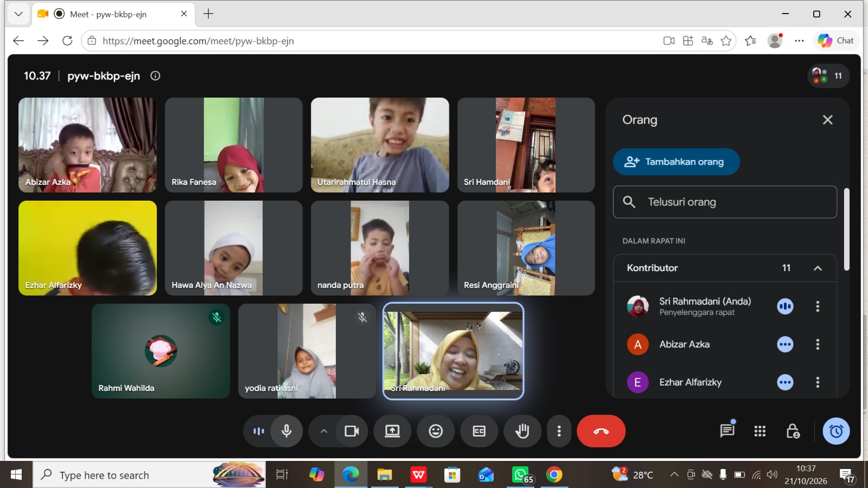Open the Activities grid icon

point(760,431)
